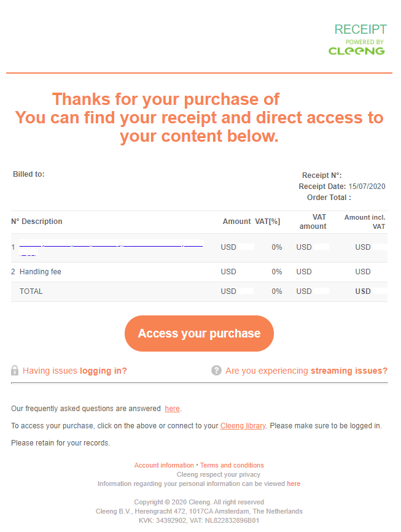
Task: Click 'here' to view personal information
Action: tap(294, 484)
